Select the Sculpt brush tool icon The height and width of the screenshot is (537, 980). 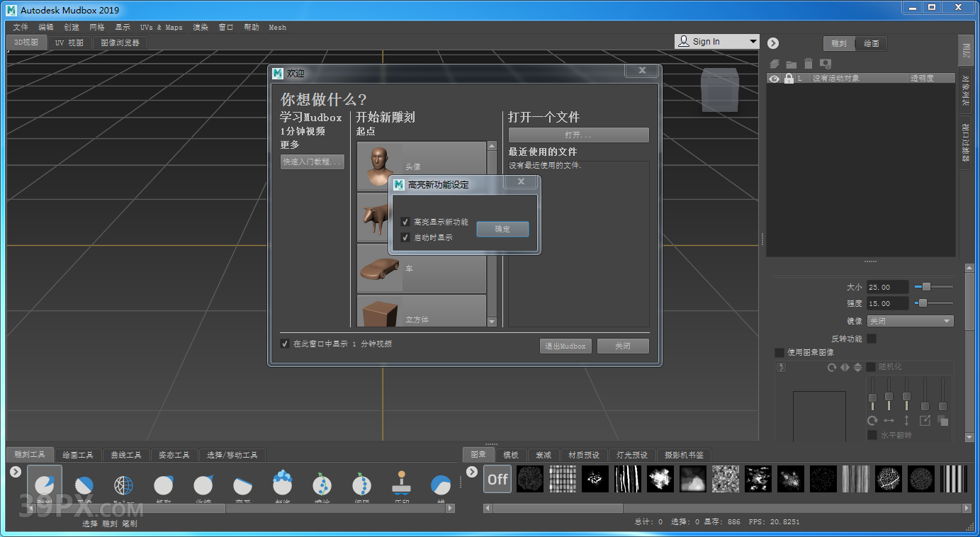(x=44, y=485)
